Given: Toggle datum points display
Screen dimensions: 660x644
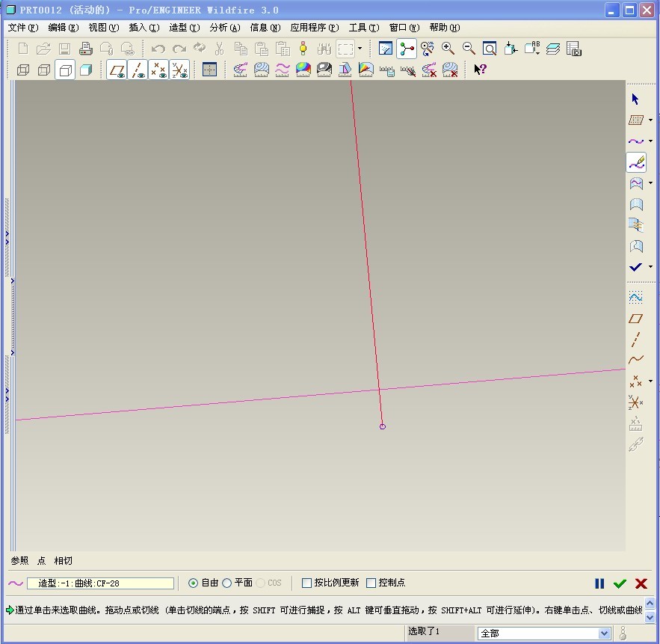Looking at the screenshot, I should [158, 70].
